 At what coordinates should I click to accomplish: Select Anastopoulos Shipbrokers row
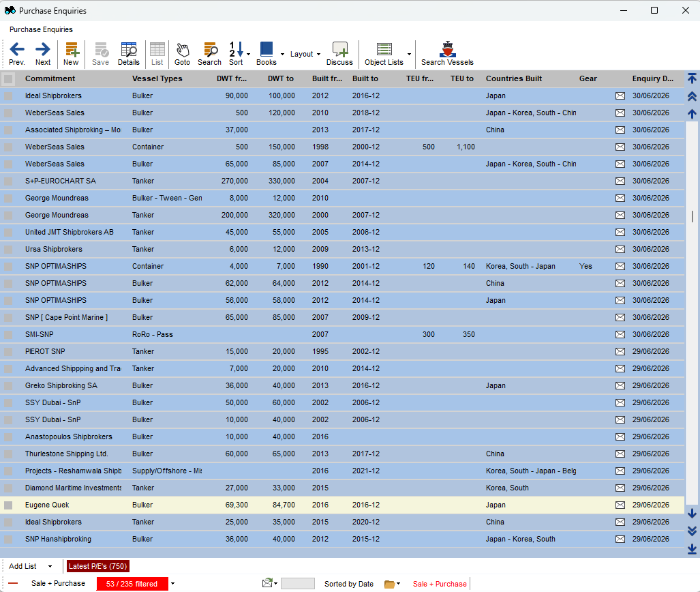342,437
